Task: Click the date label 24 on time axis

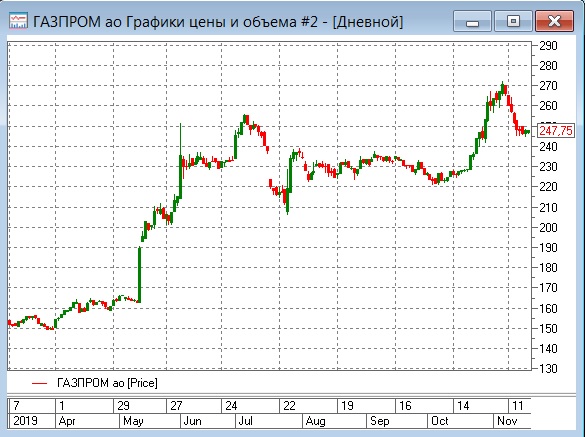Action: (231, 406)
